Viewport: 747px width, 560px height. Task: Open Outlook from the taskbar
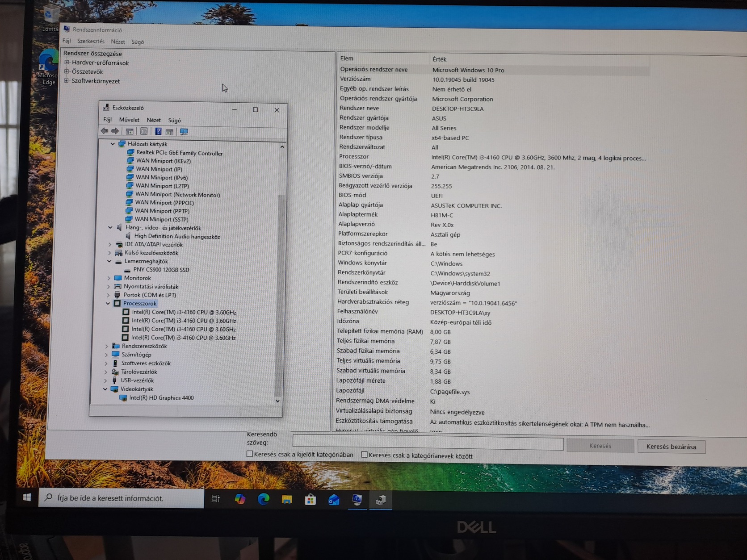point(334,500)
